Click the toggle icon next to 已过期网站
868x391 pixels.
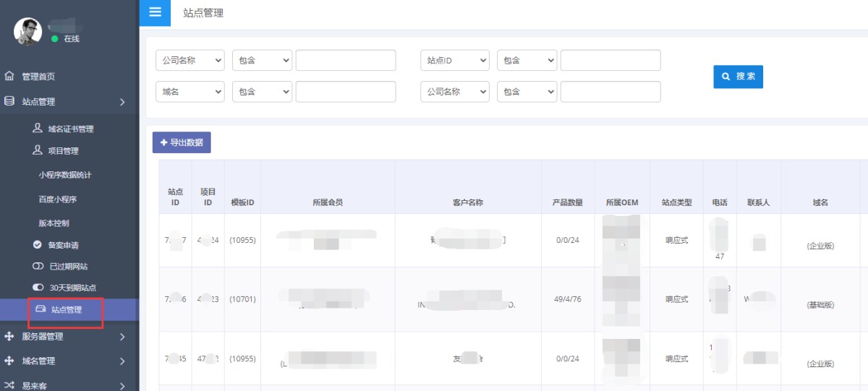coord(38,267)
